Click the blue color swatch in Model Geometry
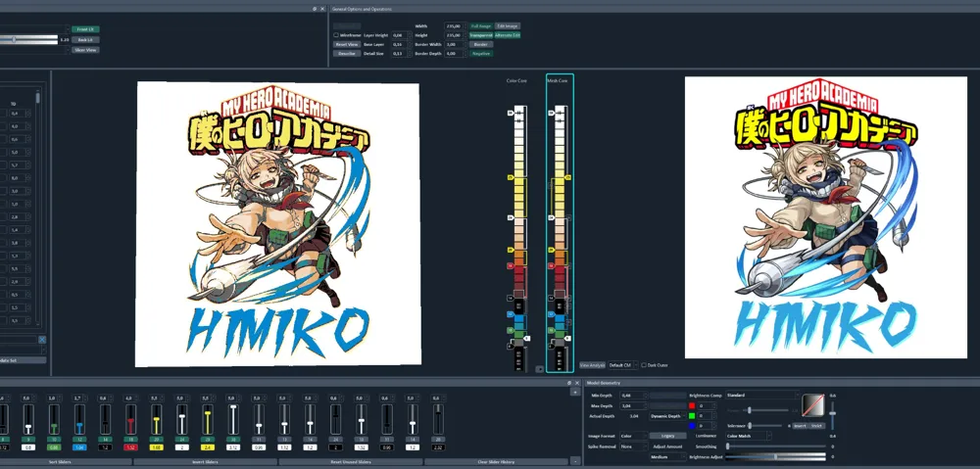Image resolution: width=980 pixels, height=469 pixels. 692,425
